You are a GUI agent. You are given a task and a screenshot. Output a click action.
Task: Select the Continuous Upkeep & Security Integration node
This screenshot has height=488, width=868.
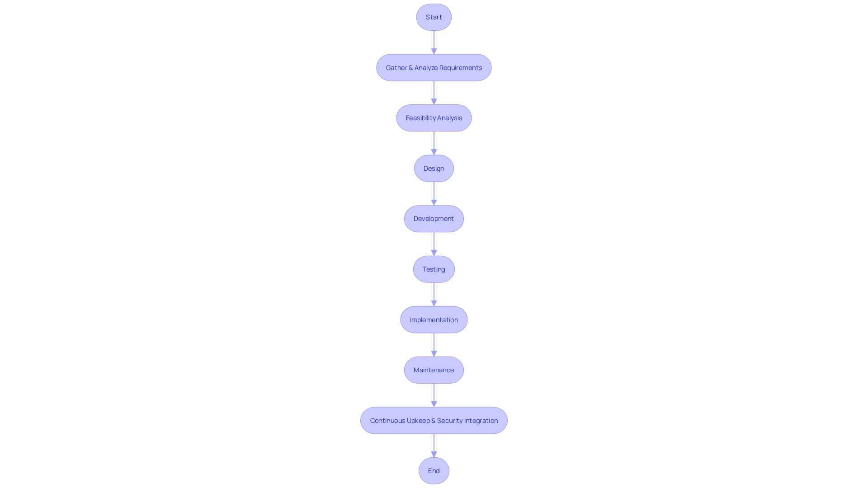point(434,420)
